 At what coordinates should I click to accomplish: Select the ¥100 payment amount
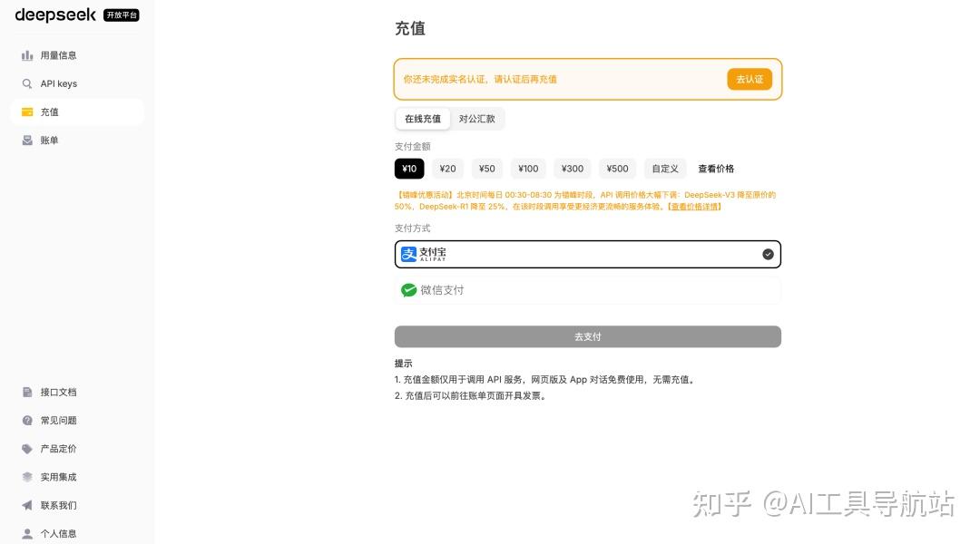click(x=528, y=169)
